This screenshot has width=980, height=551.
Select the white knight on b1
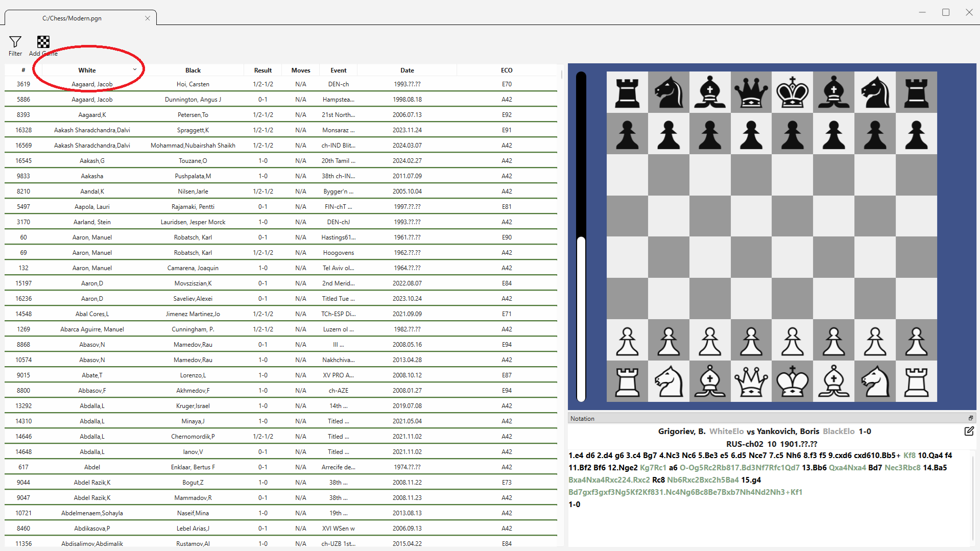[668, 381]
